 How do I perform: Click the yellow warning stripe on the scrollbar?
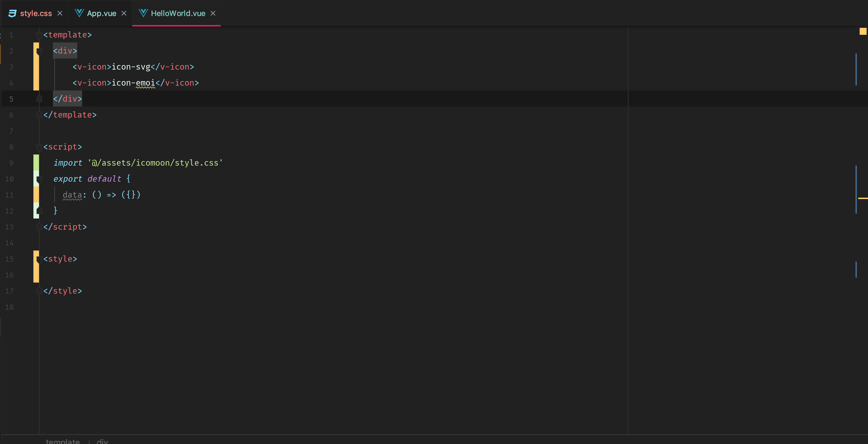(863, 198)
